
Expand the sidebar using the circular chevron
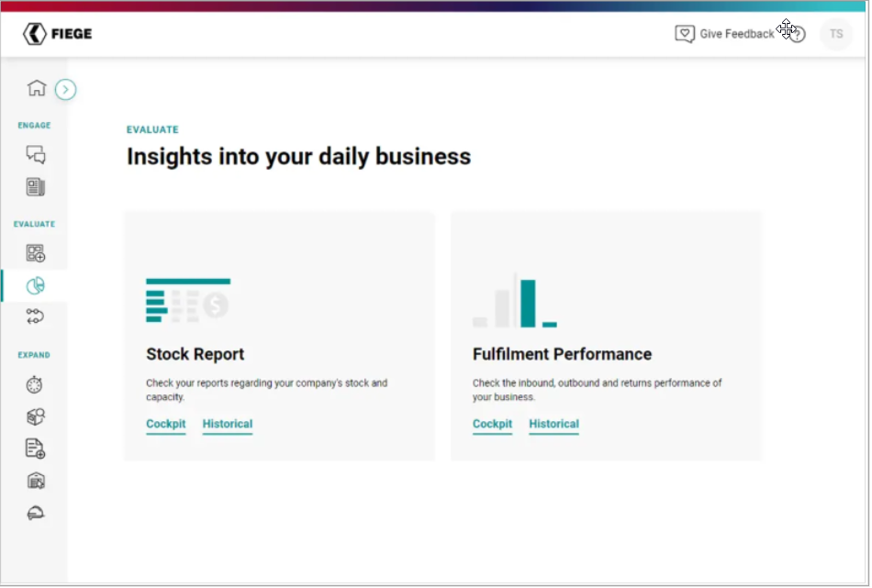click(x=65, y=90)
